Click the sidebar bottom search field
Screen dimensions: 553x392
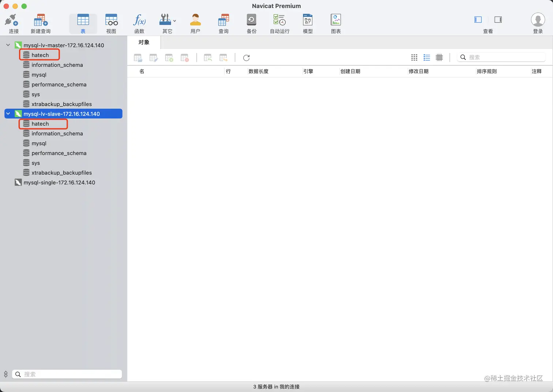pyautogui.click(x=67, y=374)
